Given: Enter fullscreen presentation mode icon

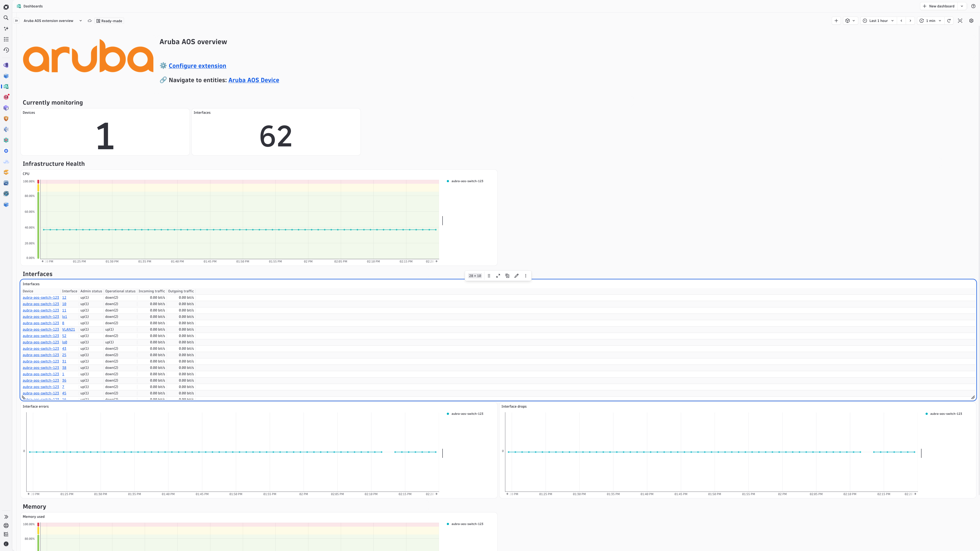Looking at the screenshot, I should pyautogui.click(x=960, y=21).
